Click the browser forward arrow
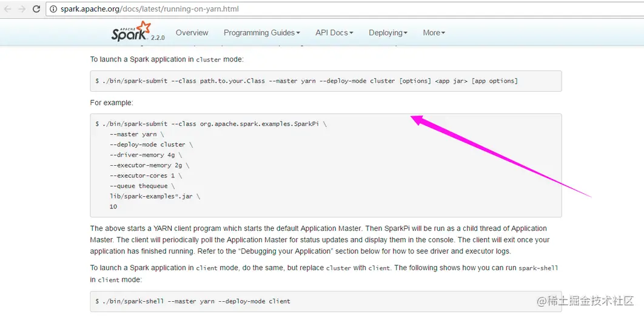 click(x=22, y=9)
